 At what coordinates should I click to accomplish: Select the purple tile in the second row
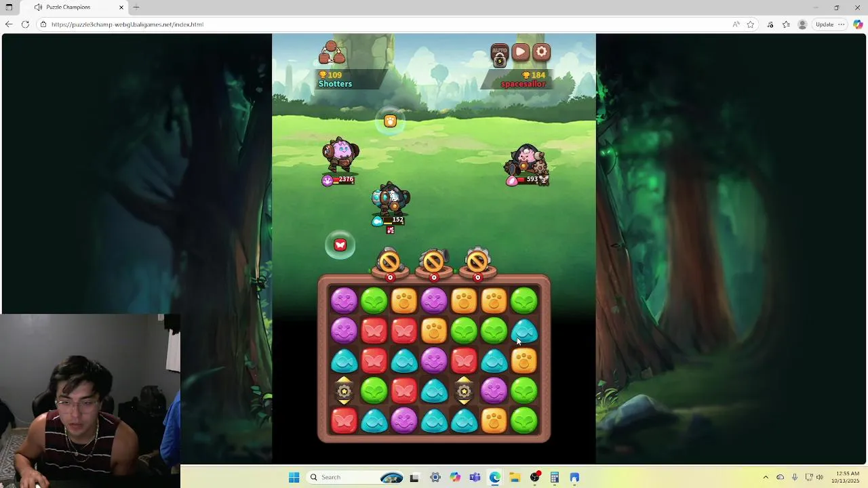344,331
